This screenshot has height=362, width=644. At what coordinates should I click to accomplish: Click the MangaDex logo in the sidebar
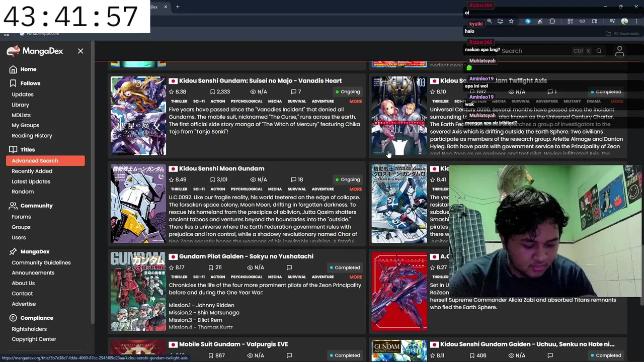tap(35, 51)
